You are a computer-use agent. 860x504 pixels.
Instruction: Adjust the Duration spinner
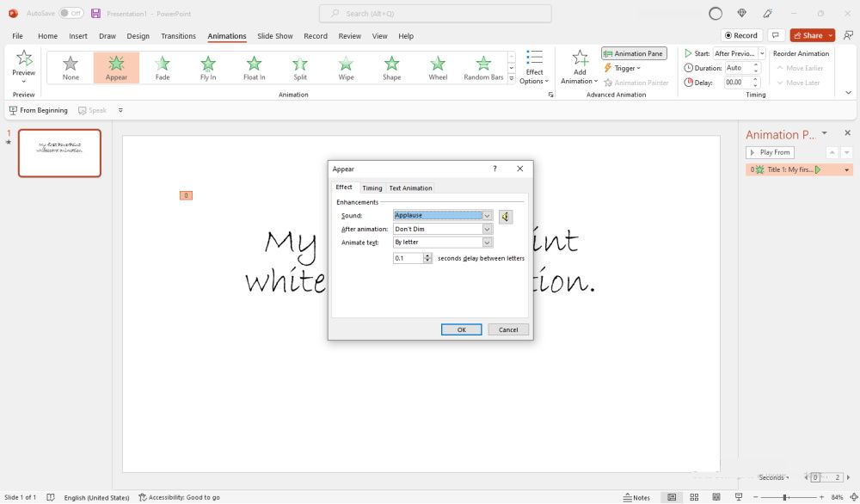click(x=756, y=68)
